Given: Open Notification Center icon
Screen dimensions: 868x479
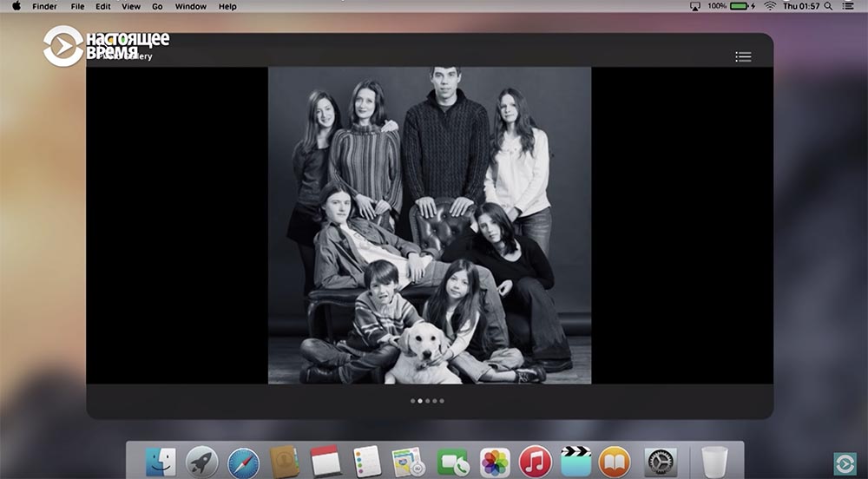Looking at the screenshot, I should pos(847,6).
